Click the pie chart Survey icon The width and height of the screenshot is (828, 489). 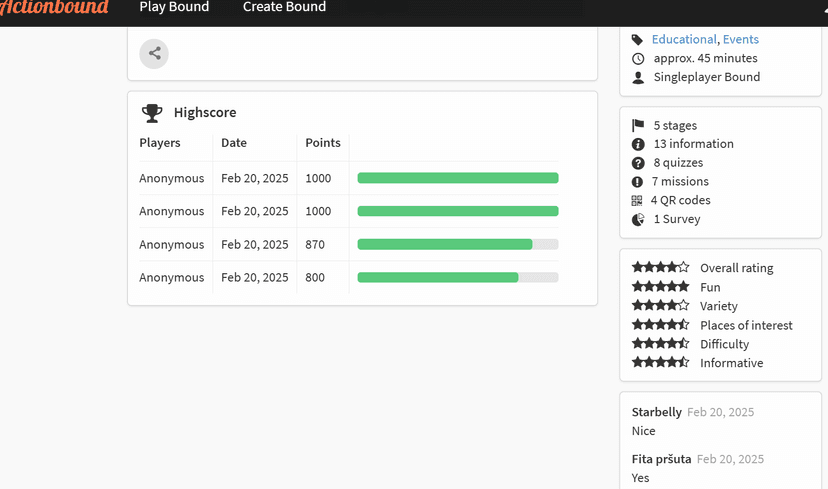click(x=638, y=220)
